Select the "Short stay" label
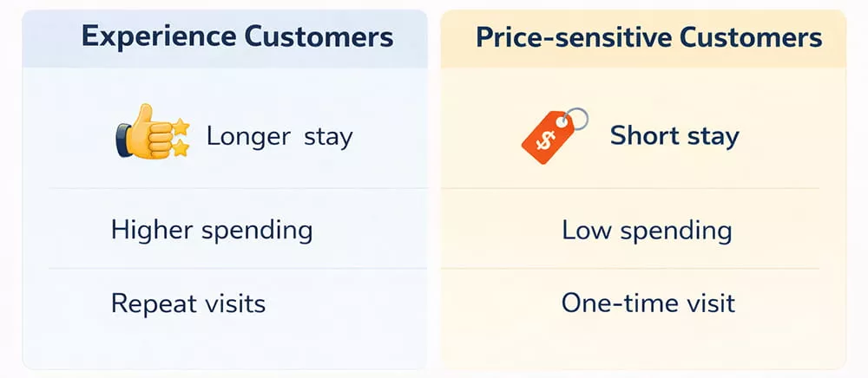This screenshot has height=378, width=868. coord(674,136)
